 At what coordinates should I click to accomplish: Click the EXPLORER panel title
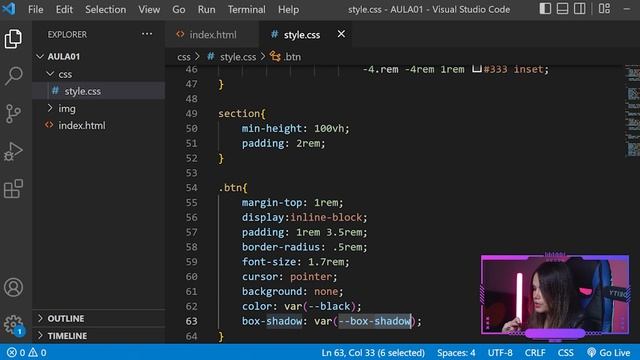(67, 34)
